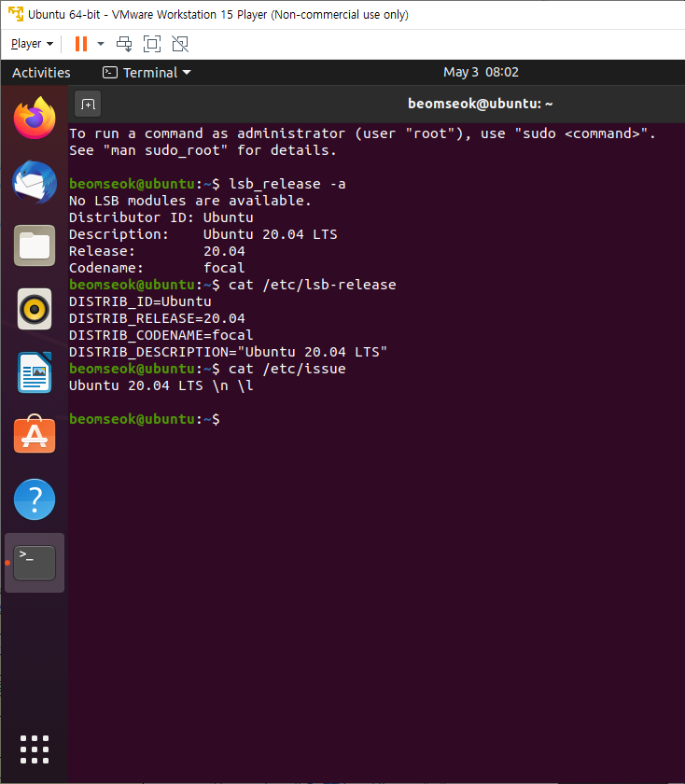685x784 pixels.
Task: Click the VMware Workstation Player title text
Action: tap(218, 15)
